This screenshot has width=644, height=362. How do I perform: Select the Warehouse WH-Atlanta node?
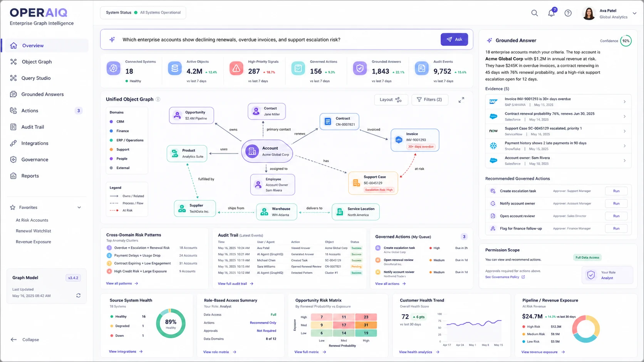(x=277, y=212)
